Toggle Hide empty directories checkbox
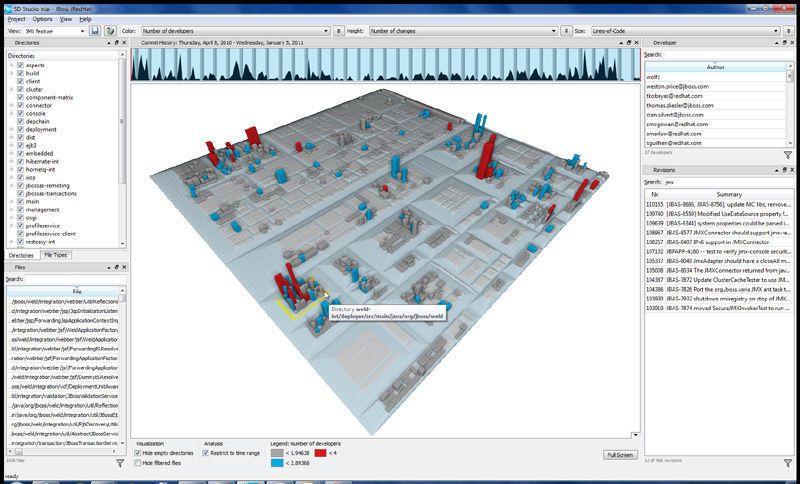The image size is (800, 484). click(x=138, y=453)
